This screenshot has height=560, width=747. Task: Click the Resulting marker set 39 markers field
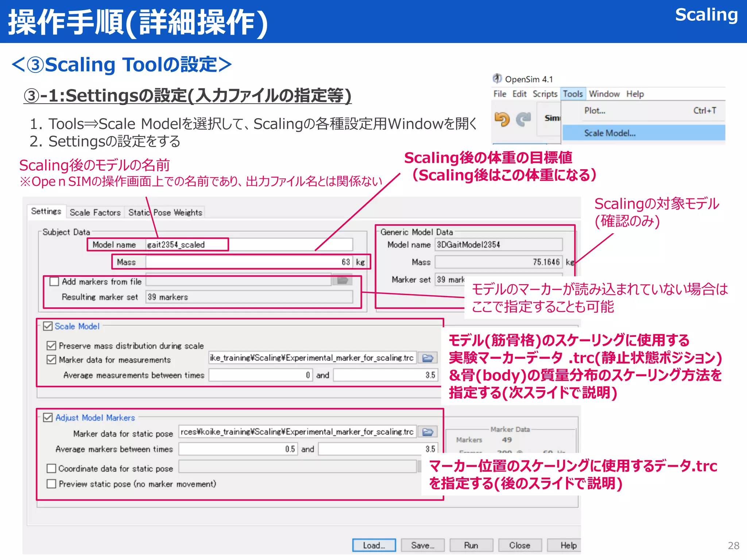[249, 297]
